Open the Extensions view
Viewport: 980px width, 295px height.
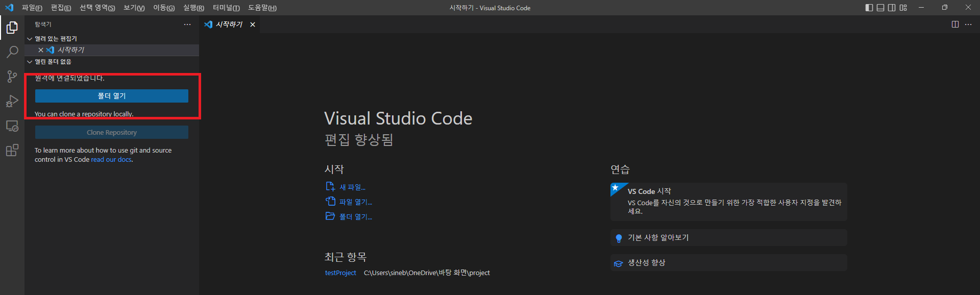12,150
